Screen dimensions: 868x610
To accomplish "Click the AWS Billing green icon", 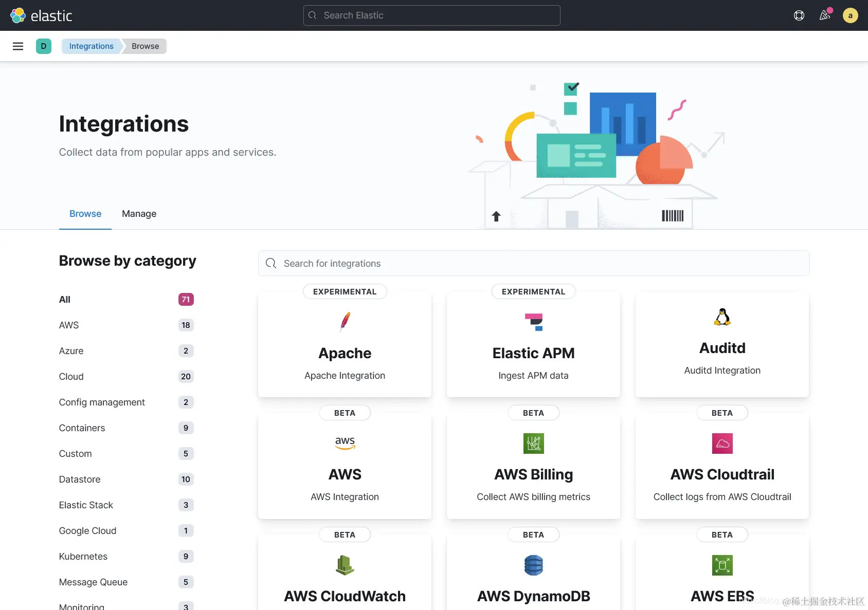I will point(534,443).
